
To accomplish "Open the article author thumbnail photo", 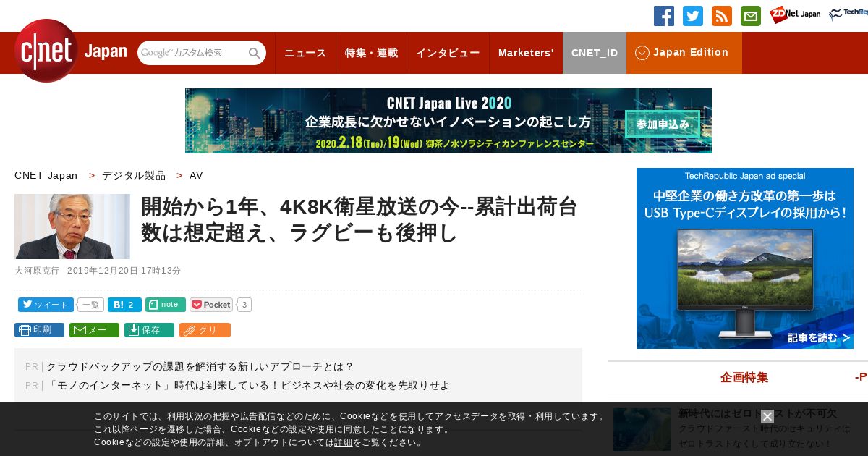I will coord(72,227).
